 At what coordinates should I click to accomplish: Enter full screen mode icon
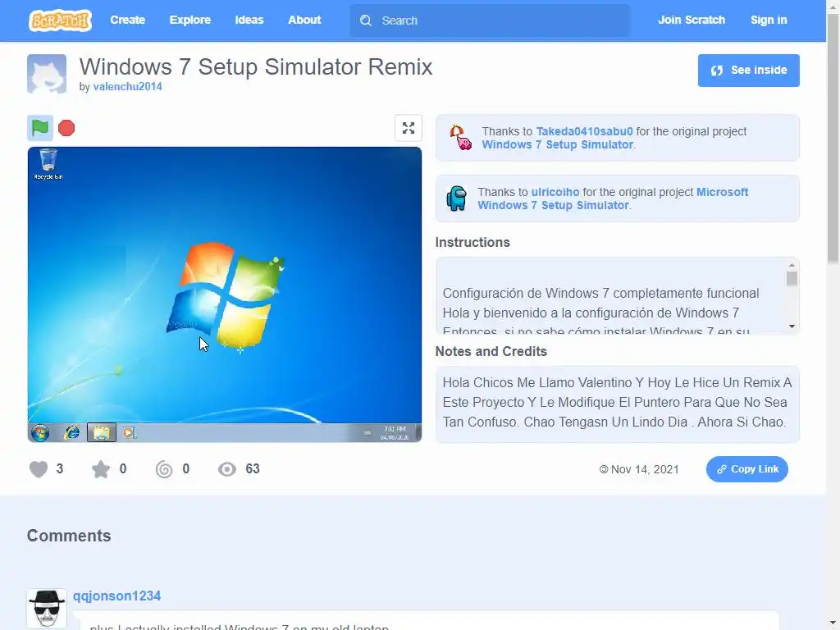[409, 128]
